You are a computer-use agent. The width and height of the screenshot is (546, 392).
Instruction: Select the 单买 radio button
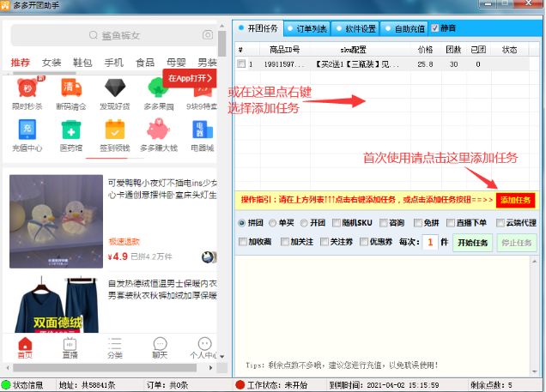(x=273, y=223)
